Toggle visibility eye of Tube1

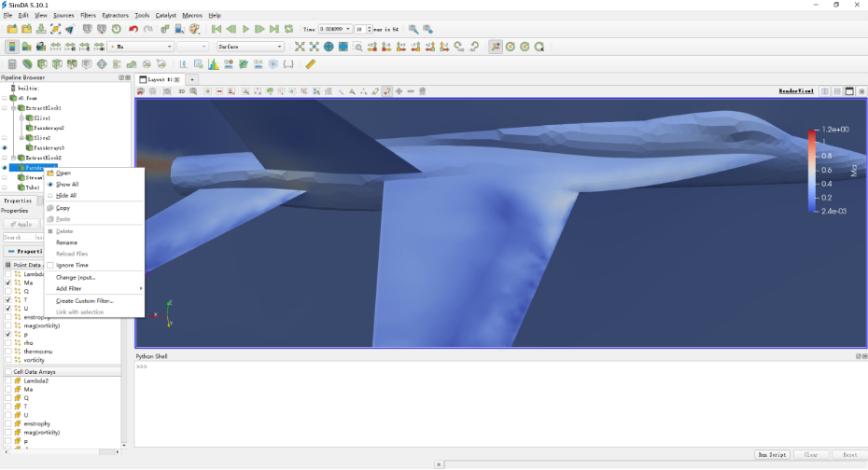(x=5, y=188)
